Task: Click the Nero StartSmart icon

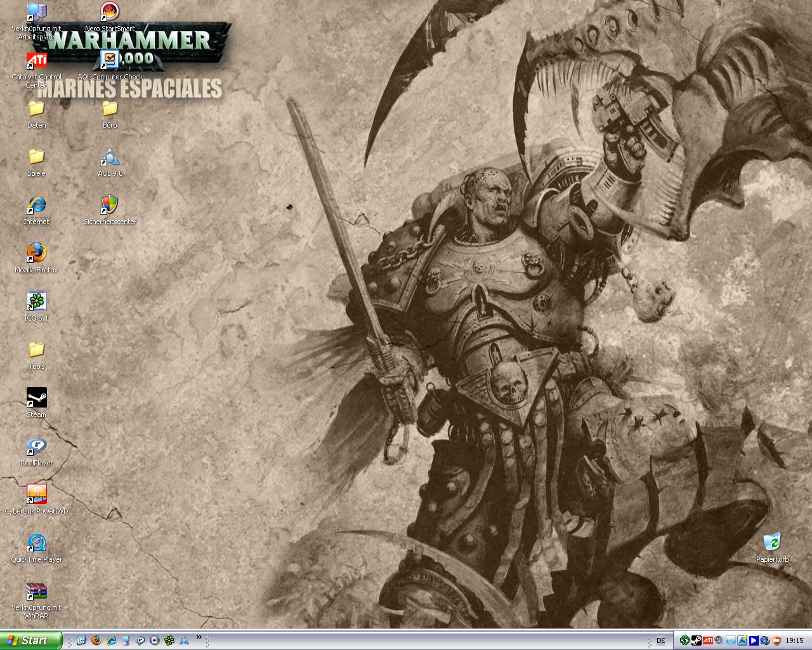Action: 110,12
